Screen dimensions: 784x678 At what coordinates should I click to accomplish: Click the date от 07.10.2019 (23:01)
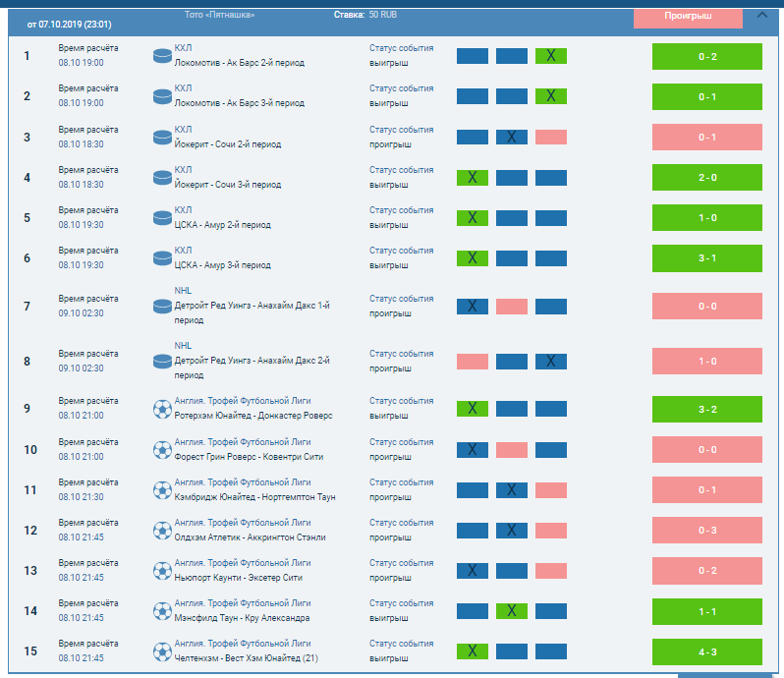tap(69, 25)
